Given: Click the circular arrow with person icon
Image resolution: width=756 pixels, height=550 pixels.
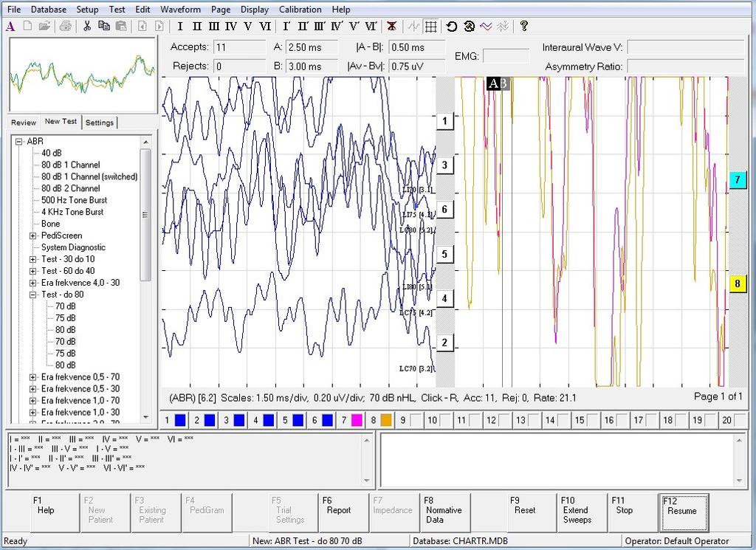Looking at the screenshot, I should tap(469, 26).
